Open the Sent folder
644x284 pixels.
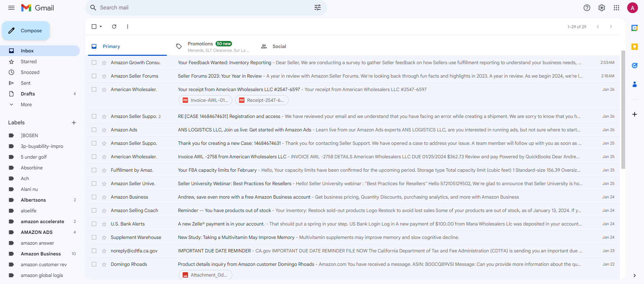tap(40, 83)
